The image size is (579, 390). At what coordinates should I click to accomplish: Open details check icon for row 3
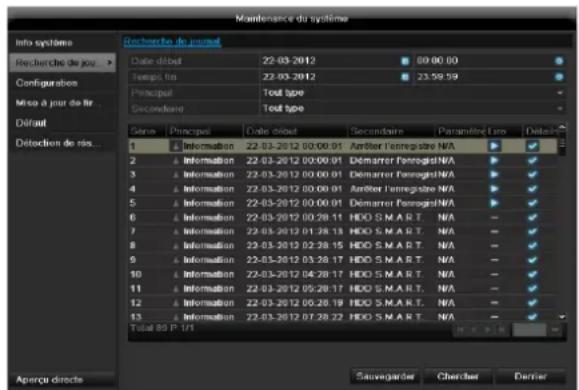click(532, 175)
